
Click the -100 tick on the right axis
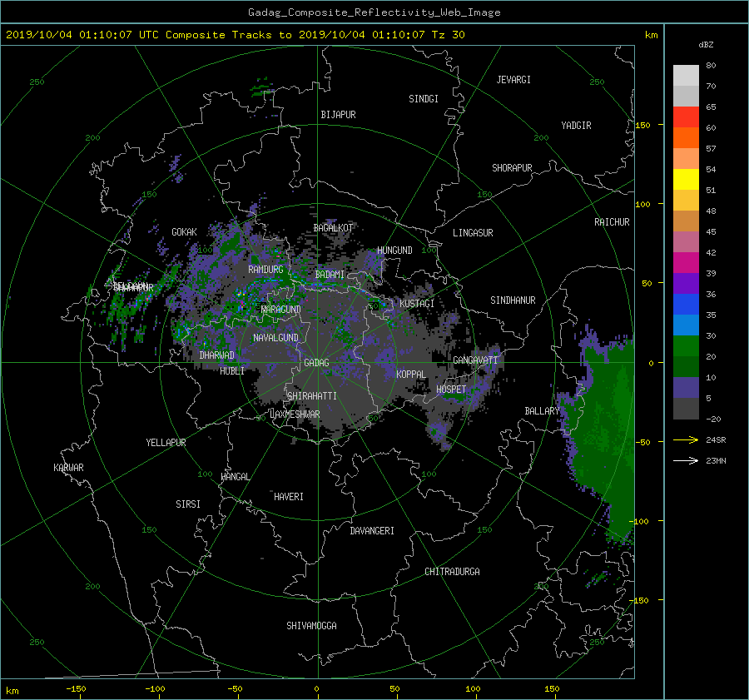(x=641, y=521)
